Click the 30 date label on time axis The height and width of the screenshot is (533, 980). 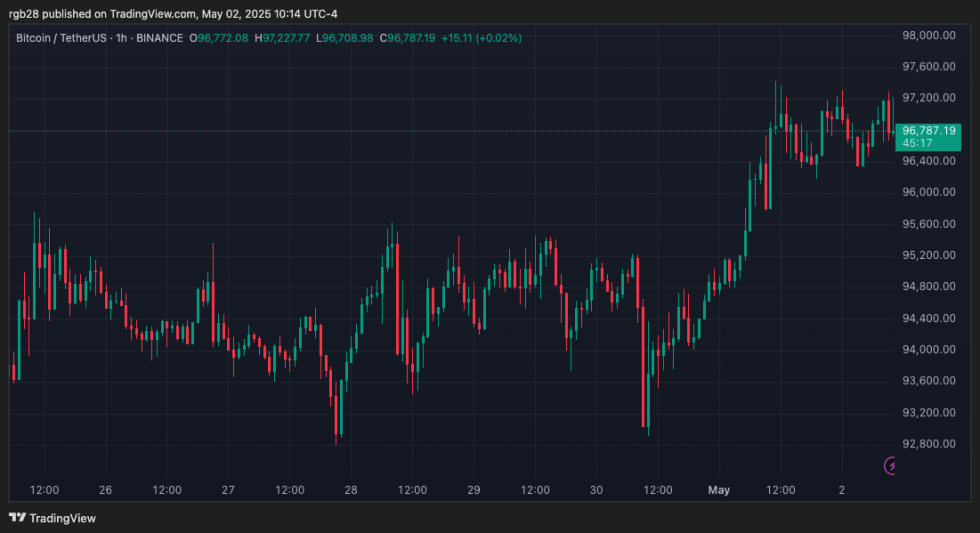pyautogui.click(x=596, y=491)
